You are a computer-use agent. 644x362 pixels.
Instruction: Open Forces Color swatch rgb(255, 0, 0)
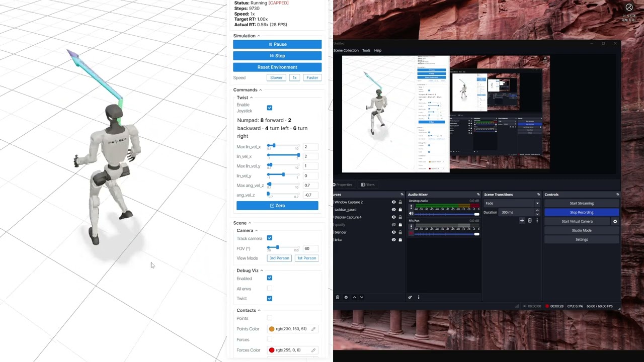pos(272,350)
